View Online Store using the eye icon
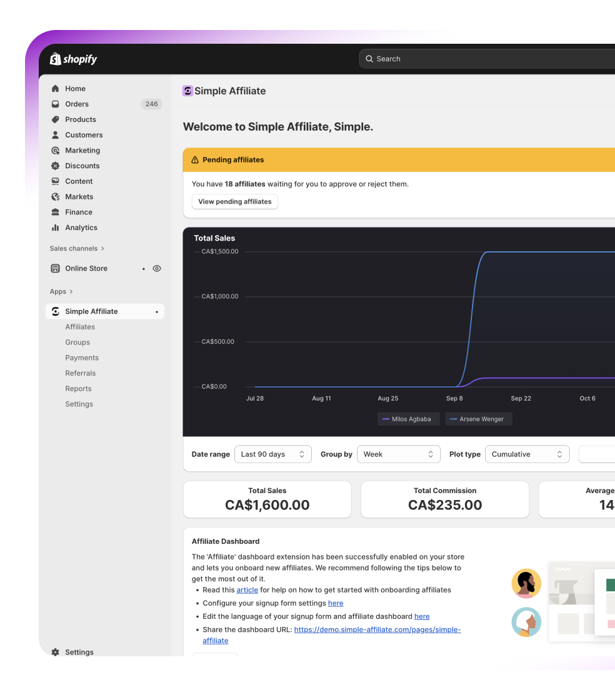The width and height of the screenshot is (615, 700). (157, 269)
